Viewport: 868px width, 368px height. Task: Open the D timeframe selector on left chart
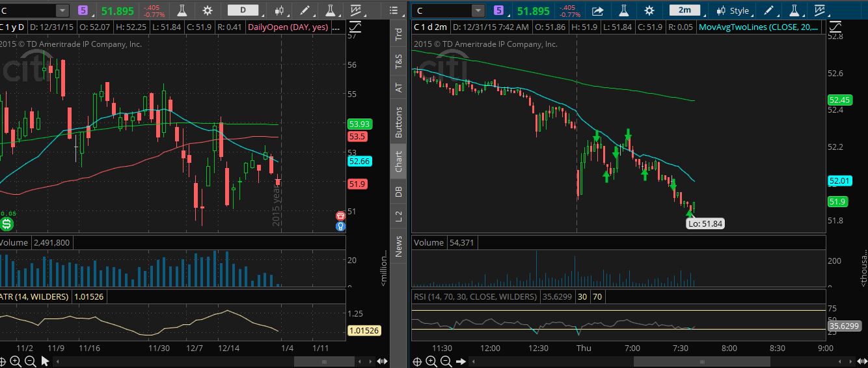tap(243, 10)
